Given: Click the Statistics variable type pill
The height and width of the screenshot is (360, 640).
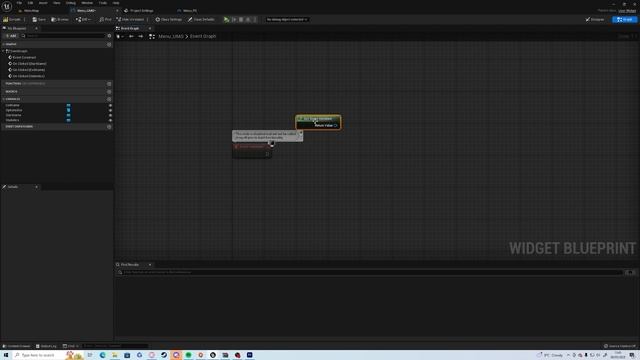Looking at the screenshot, I should click(x=68, y=120).
